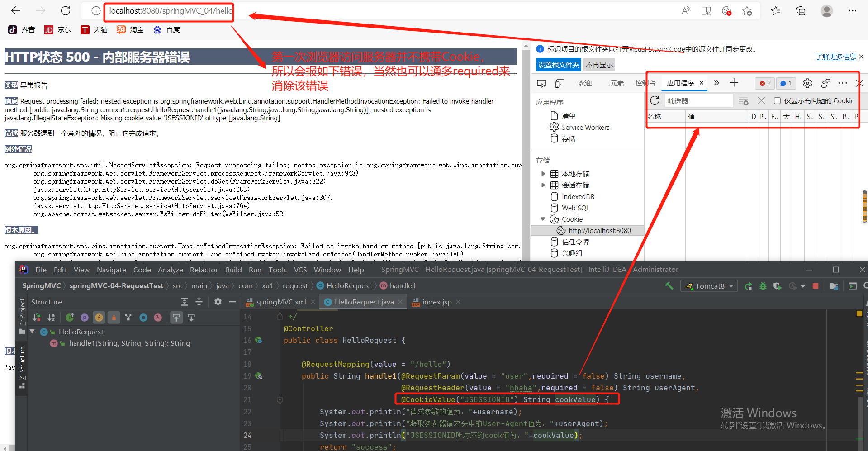868x451 pixels.
Task: Click the Read Aloud icon in address bar
Action: [686, 11]
